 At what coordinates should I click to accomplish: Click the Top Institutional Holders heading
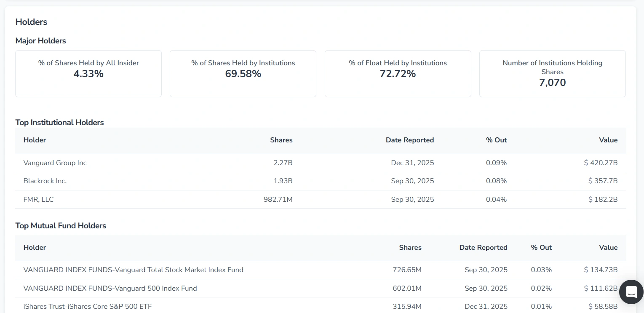point(59,122)
